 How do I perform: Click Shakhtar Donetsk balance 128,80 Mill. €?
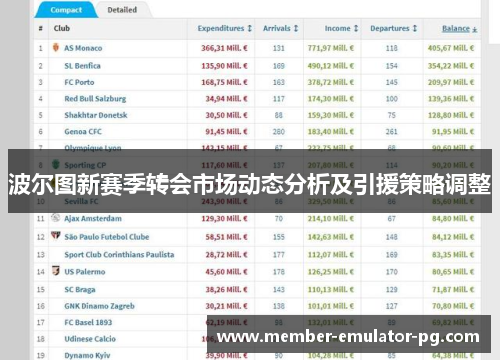tap(451, 115)
